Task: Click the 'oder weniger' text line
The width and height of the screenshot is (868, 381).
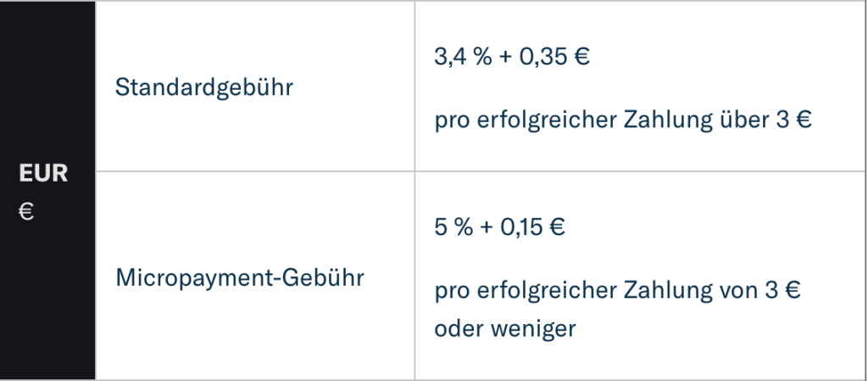Action: coord(505,329)
